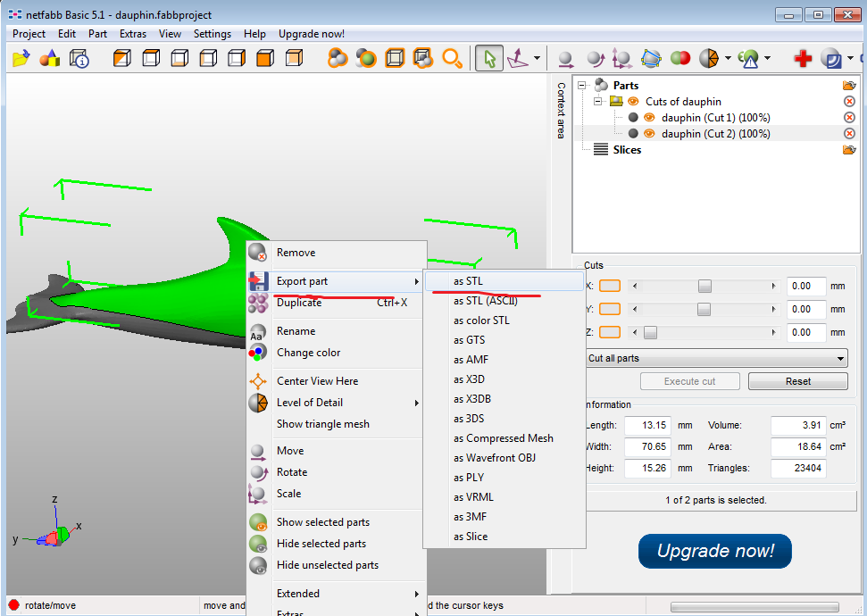Select Show triangle mesh in context menu
The height and width of the screenshot is (616, 867).
pos(323,424)
